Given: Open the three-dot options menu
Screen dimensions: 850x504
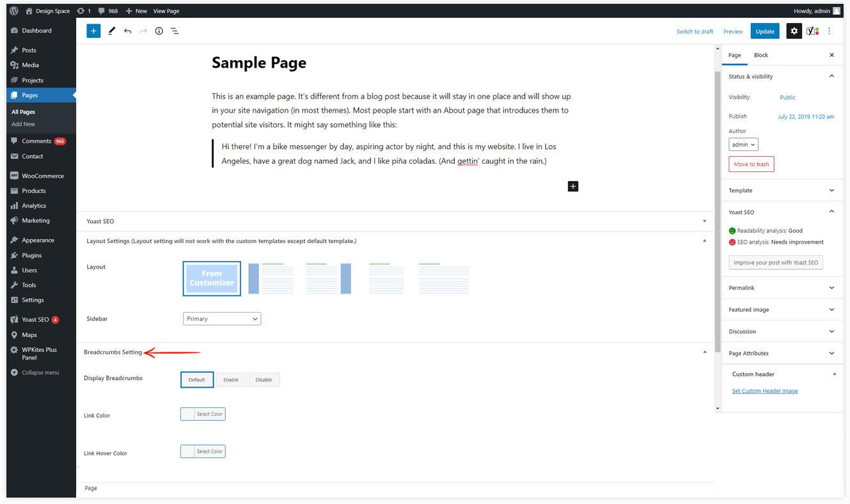Looking at the screenshot, I should (x=830, y=31).
